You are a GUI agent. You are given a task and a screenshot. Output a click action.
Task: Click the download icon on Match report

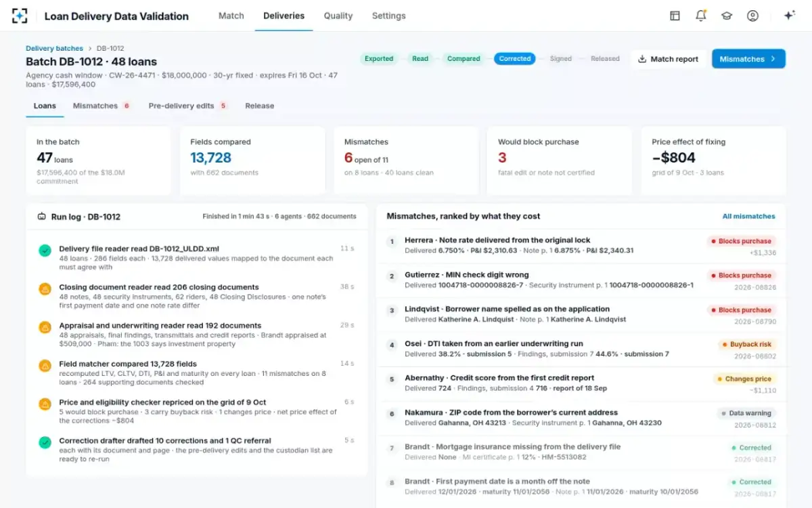click(642, 59)
